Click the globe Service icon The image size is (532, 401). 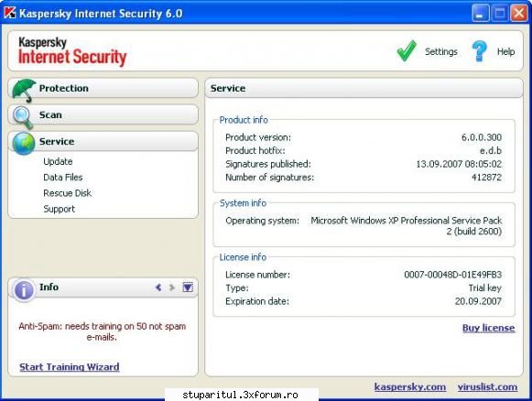(x=24, y=143)
